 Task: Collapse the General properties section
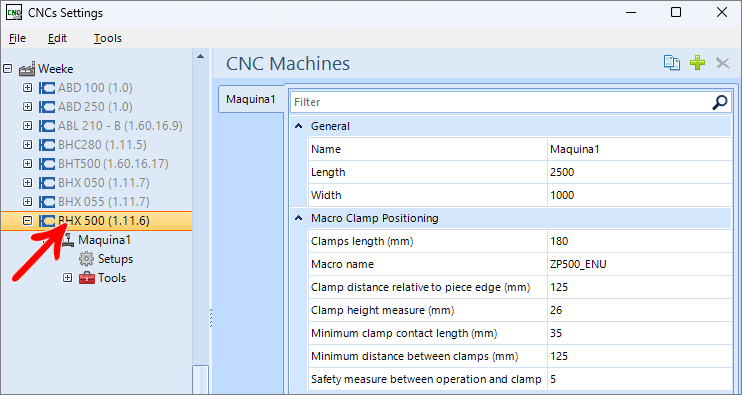tap(299, 126)
